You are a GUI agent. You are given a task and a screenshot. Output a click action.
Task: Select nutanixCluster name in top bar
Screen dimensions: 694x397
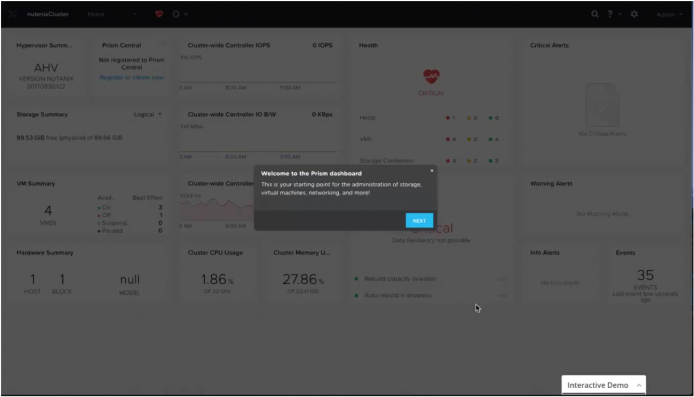tap(48, 14)
